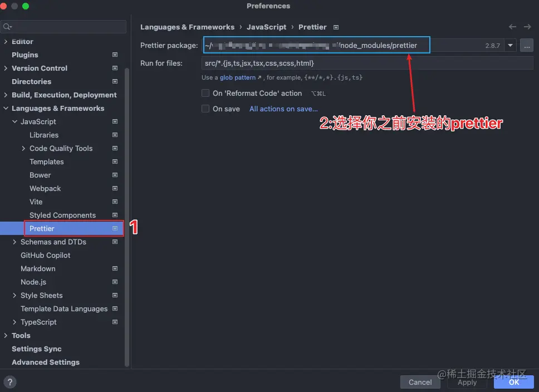Open Settings Sync page
This screenshot has width=539, height=392.
tap(36, 349)
